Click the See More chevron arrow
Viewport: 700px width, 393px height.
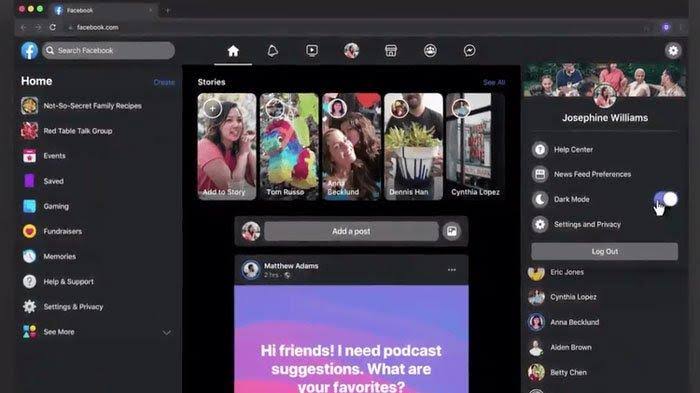(x=167, y=332)
